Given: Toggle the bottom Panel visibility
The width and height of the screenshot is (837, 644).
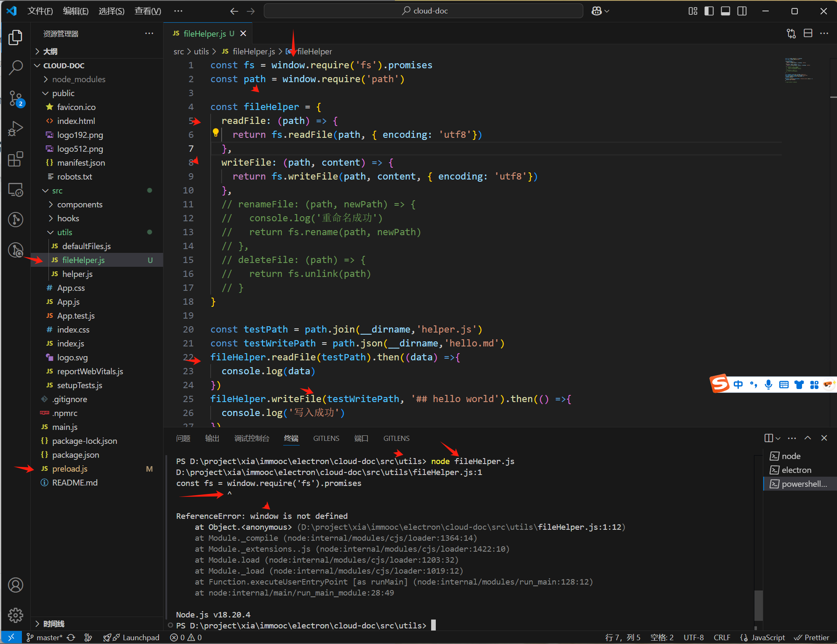Looking at the screenshot, I should [725, 11].
